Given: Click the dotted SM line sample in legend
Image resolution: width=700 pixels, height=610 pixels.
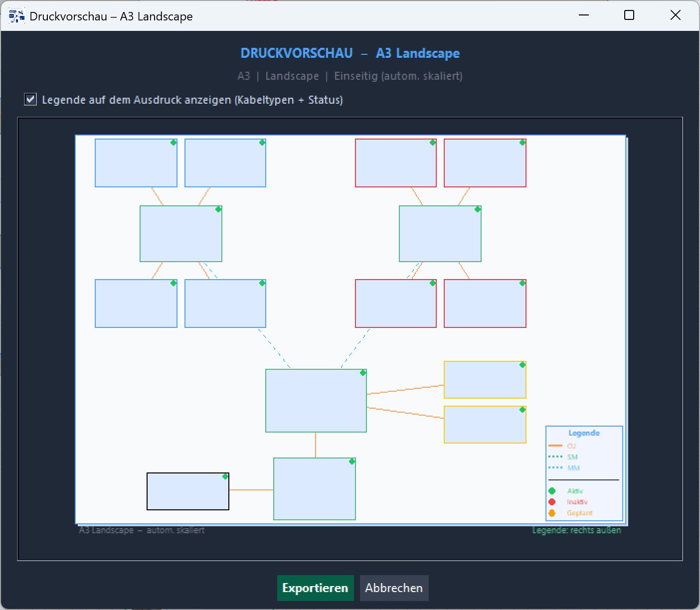Looking at the screenshot, I should (555, 457).
